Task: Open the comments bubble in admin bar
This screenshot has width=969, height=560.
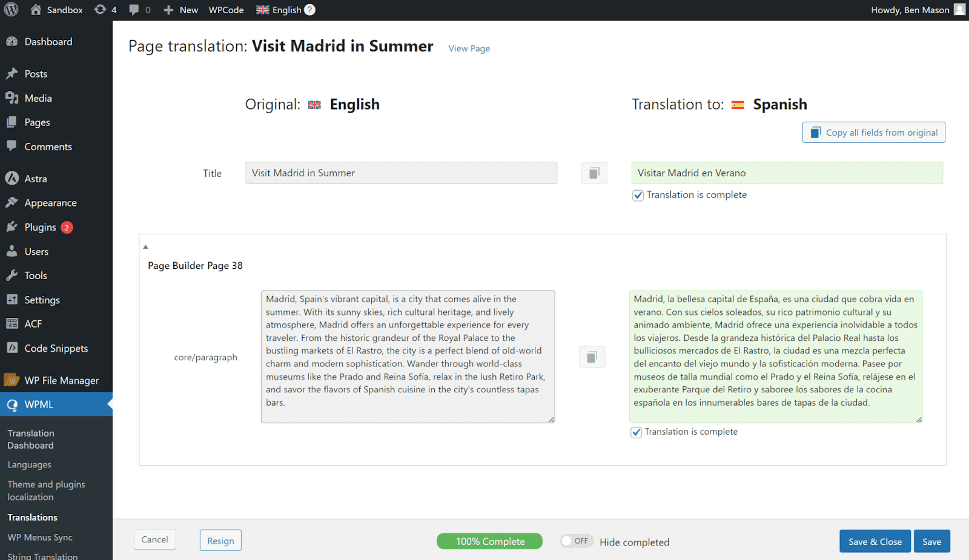Action: (x=139, y=10)
